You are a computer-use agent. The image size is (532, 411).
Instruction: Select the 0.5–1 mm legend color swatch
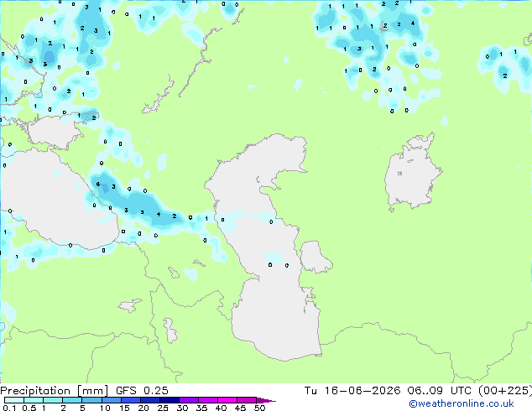pyautogui.click(x=34, y=400)
